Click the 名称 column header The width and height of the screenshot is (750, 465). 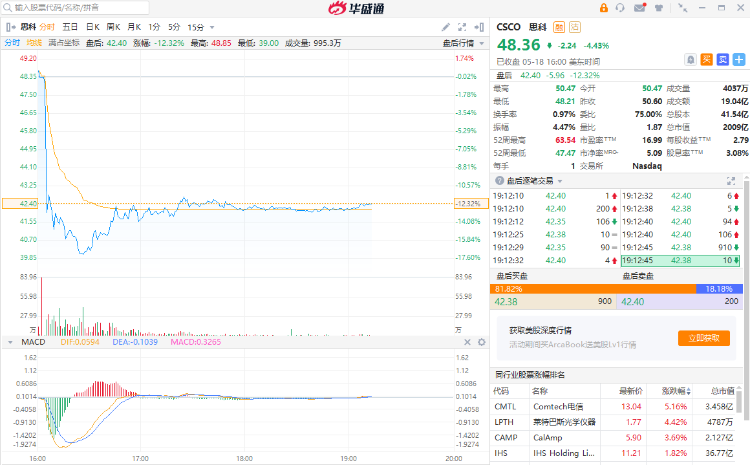click(x=540, y=391)
